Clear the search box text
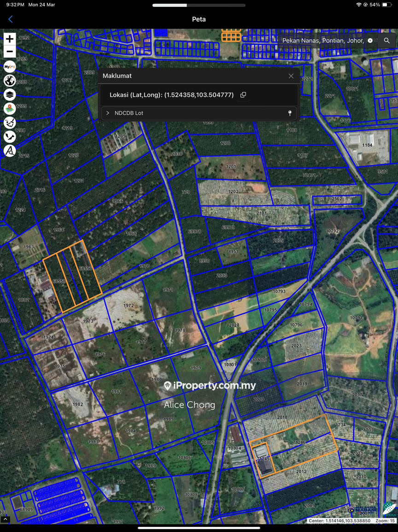The height and width of the screenshot is (532, 398). point(370,41)
